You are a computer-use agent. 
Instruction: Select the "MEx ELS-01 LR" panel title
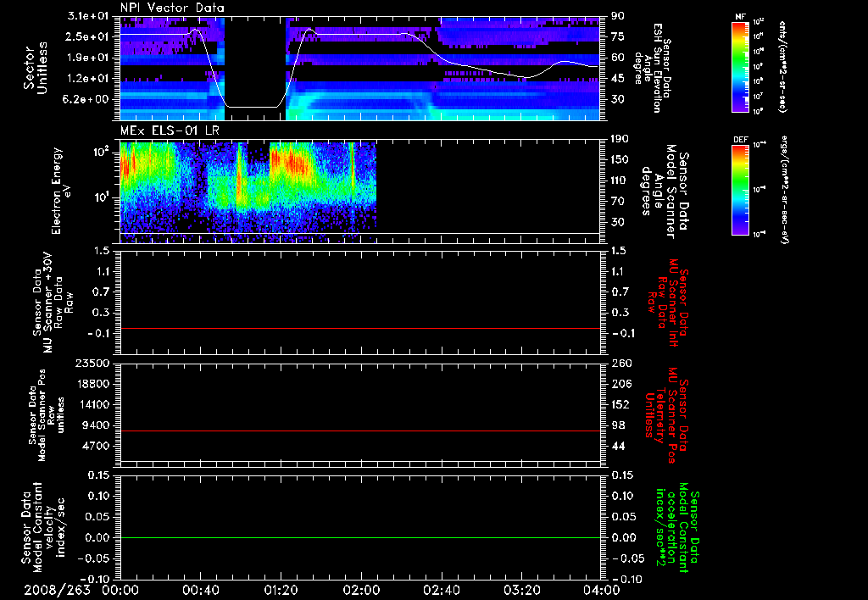[170, 131]
